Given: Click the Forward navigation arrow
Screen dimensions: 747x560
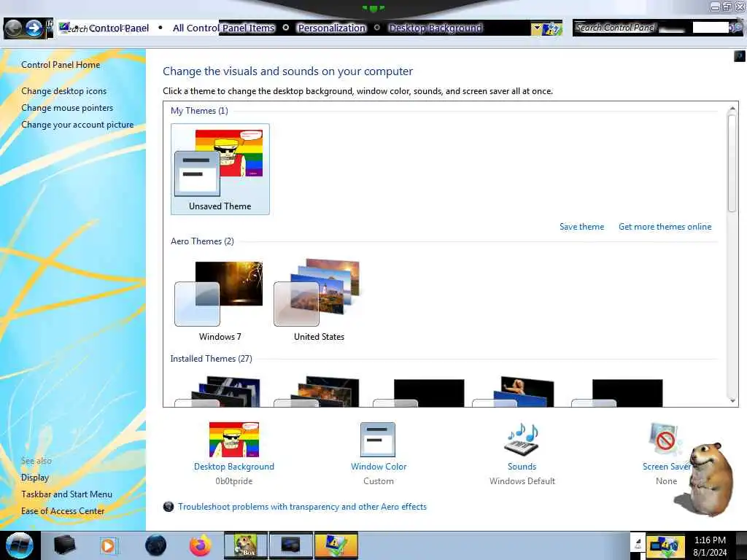Looking at the screenshot, I should (34, 28).
